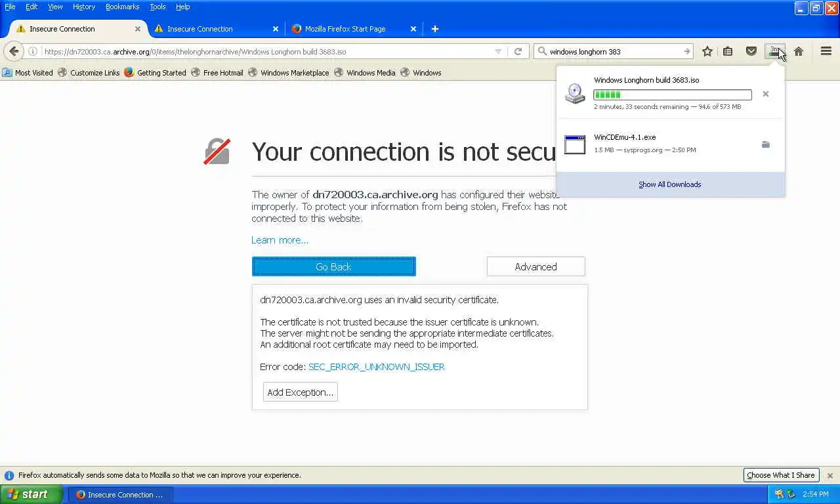Open new tab with plus button
The width and height of the screenshot is (840, 504).
[x=434, y=29]
